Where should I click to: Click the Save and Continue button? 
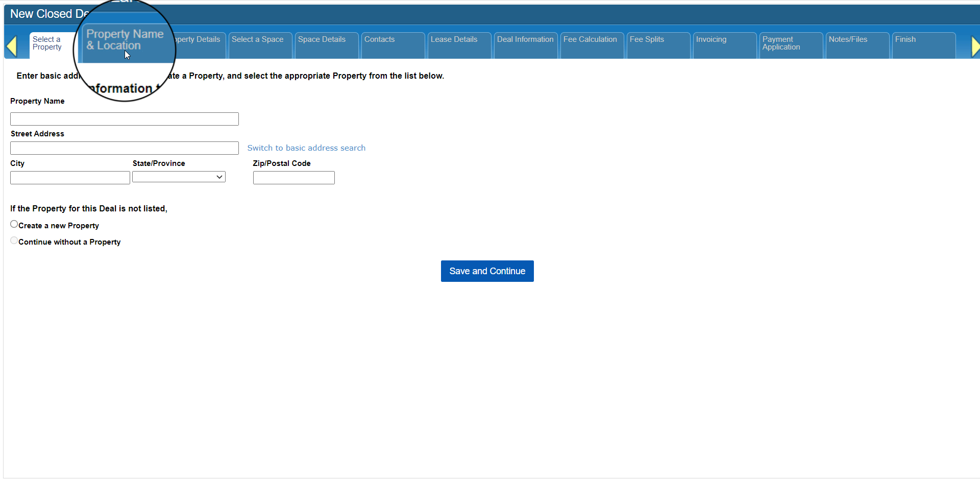pos(487,271)
